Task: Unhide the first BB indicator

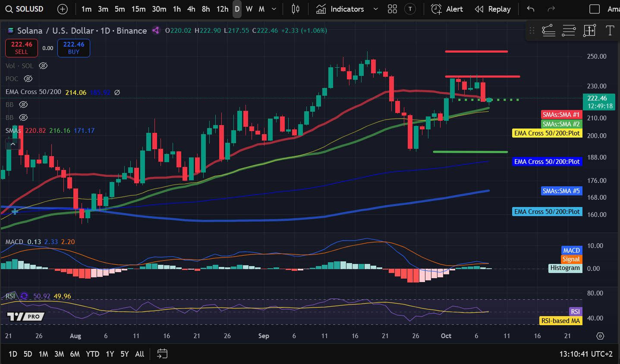Action: pyautogui.click(x=23, y=104)
